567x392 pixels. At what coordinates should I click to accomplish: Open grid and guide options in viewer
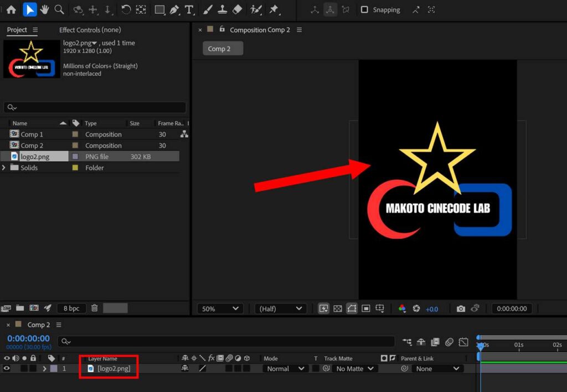(380, 308)
